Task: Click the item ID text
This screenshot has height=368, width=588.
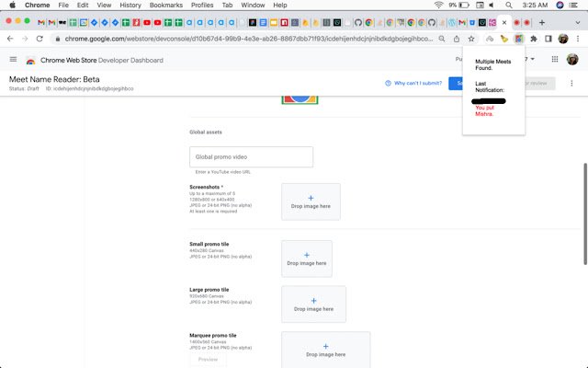Action: [x=90, y=88]
